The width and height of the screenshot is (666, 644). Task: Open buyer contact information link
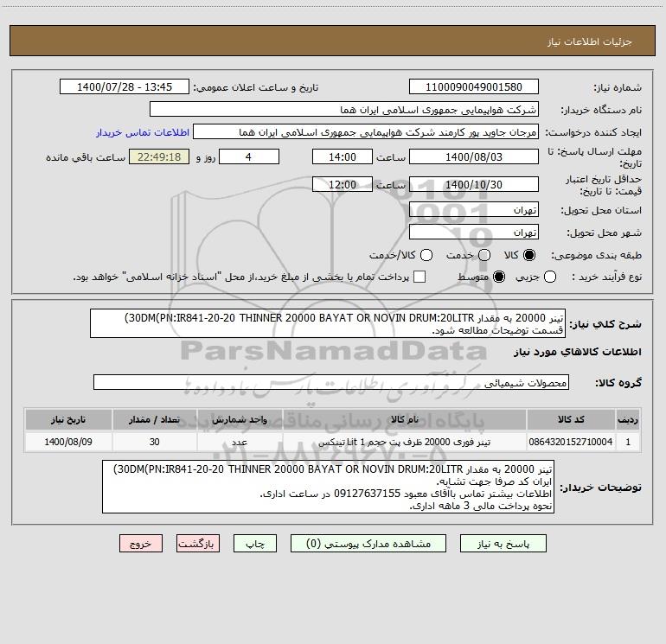point(143,132)
